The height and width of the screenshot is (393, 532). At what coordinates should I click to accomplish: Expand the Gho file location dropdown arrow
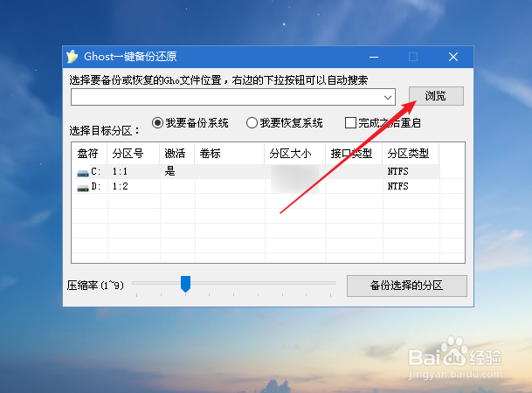tap(388, 98)
